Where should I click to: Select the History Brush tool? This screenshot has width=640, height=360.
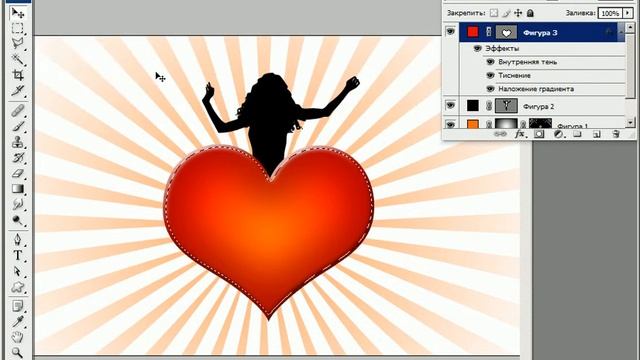[18, 158]
